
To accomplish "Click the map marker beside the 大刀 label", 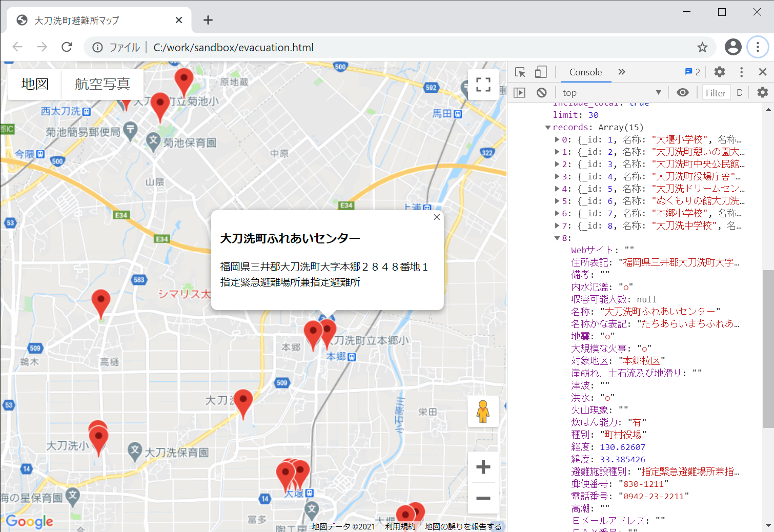I will click(x=243, y=403).
